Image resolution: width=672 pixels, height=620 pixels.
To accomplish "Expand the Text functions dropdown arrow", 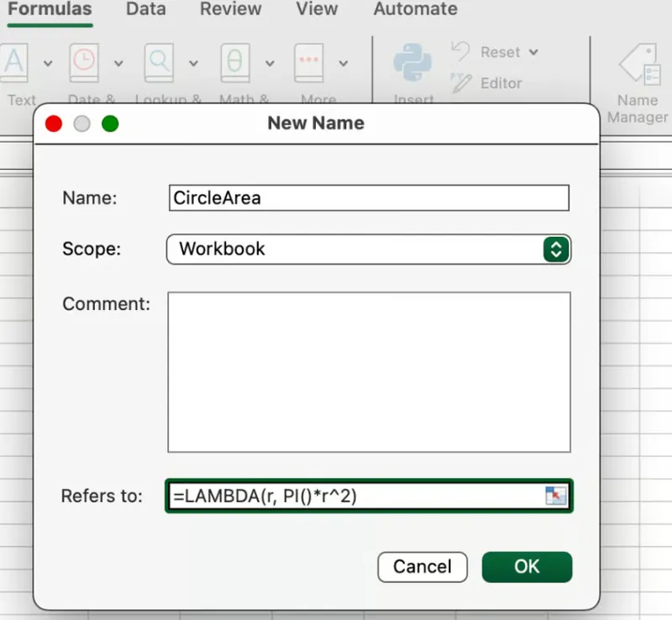I will click(x=48, y=63).
